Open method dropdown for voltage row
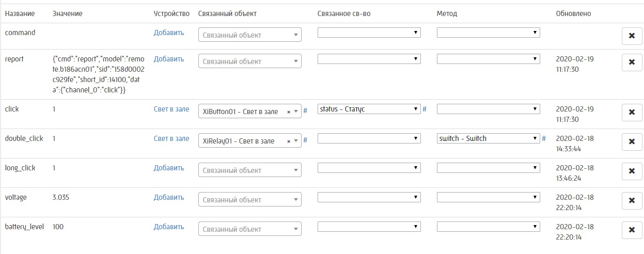 488,197
